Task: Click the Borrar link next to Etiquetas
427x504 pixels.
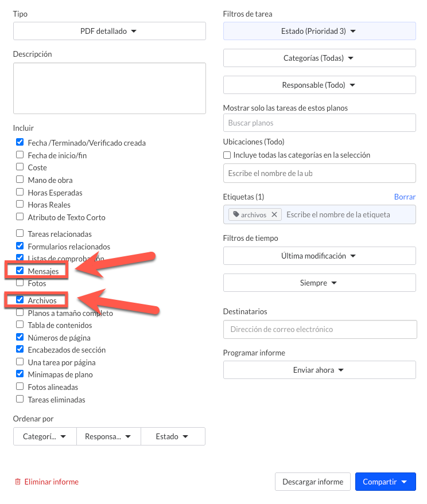Action: coord(405,197)
